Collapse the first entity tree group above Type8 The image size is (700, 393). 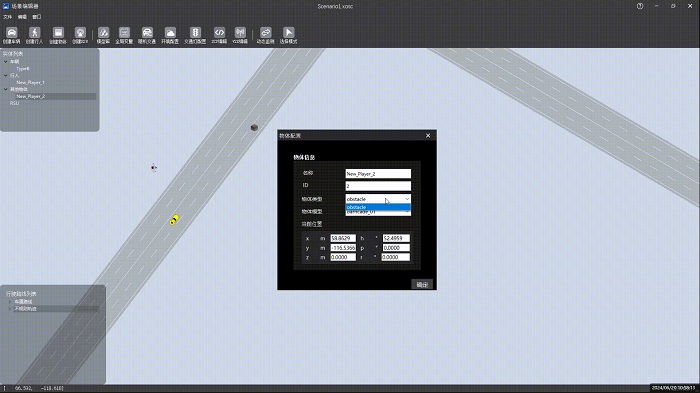[x=6, y=62]
